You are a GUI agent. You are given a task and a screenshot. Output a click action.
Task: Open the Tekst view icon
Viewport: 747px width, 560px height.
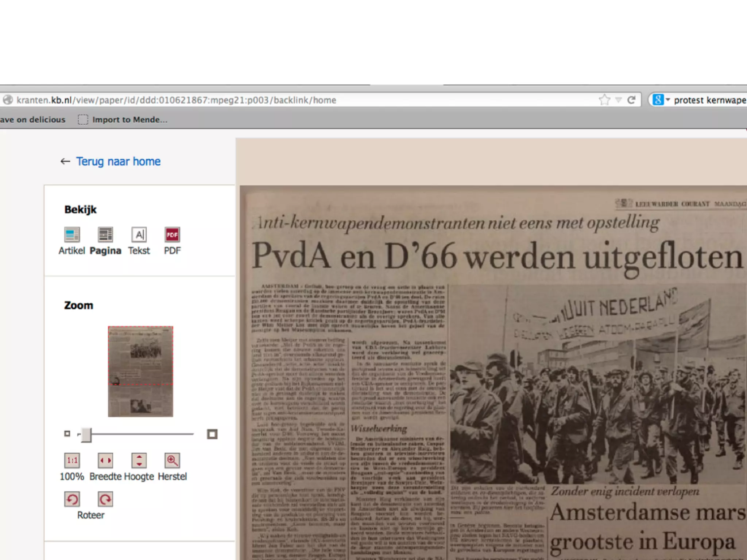coord(139,234)
